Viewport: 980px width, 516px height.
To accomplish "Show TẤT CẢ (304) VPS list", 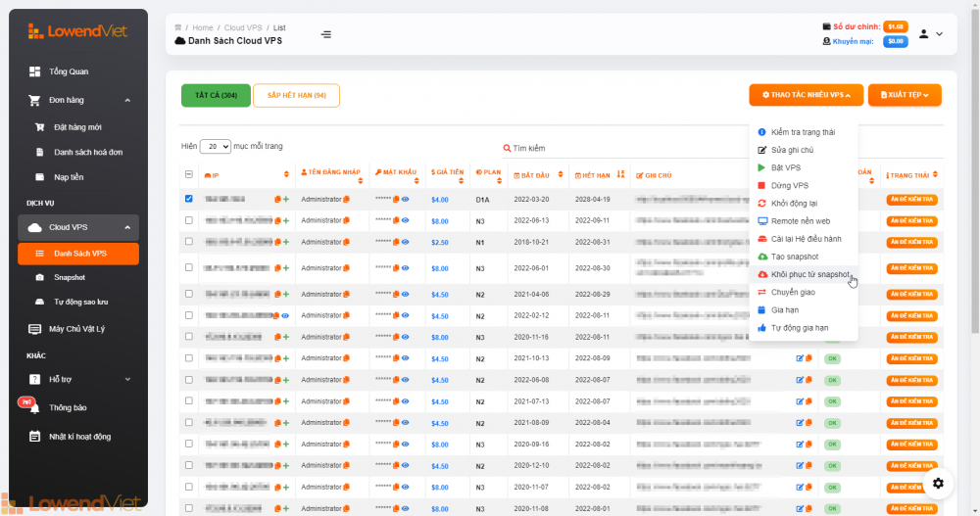I will [216, 96].
